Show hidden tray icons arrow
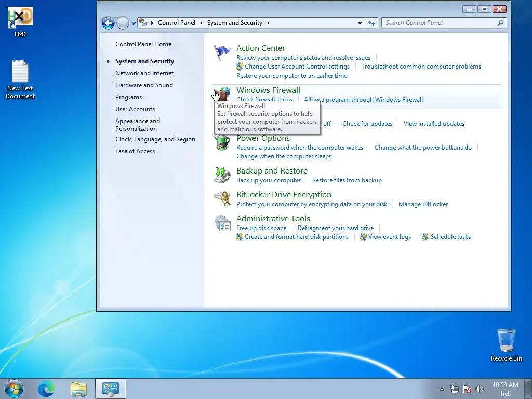 click(442, 389)
